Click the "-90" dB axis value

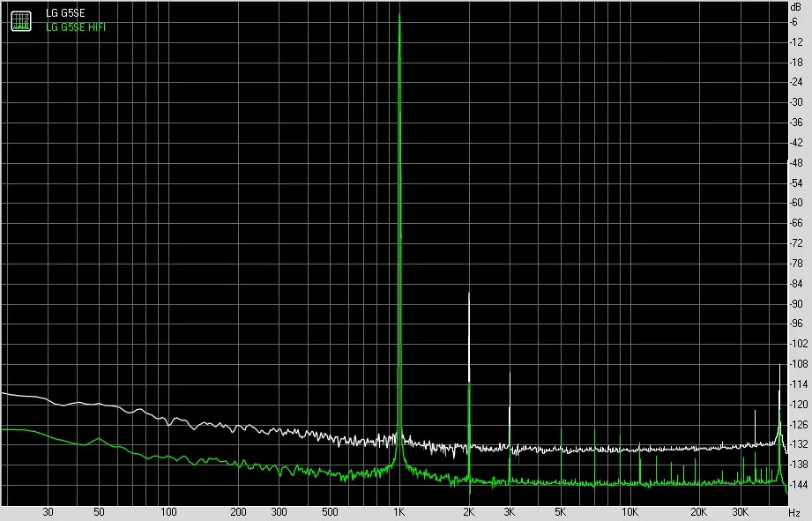click(796, 303)
